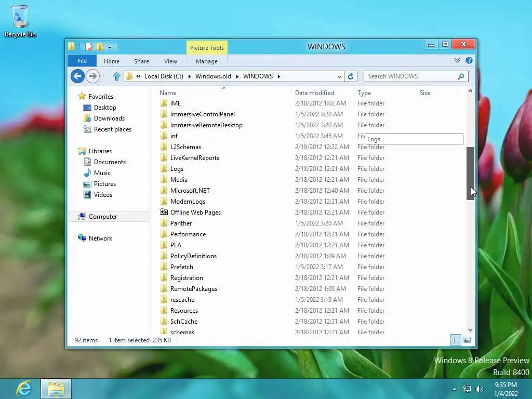
Task: Expand the Local Disk (C:) breadcrumb arrow
Action: (x=189, y=76)
